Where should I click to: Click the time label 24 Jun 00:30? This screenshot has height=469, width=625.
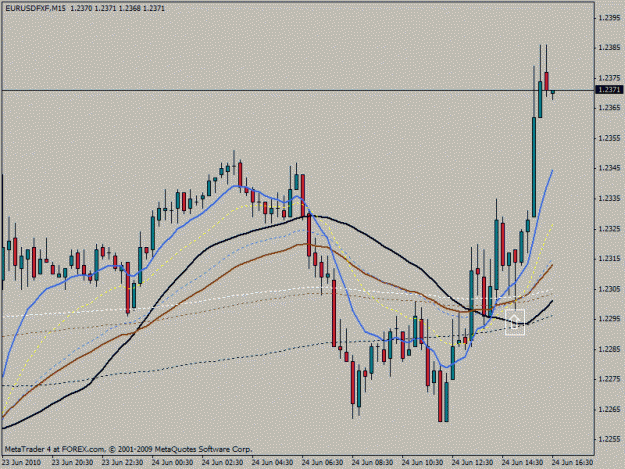tap(172, 463)
